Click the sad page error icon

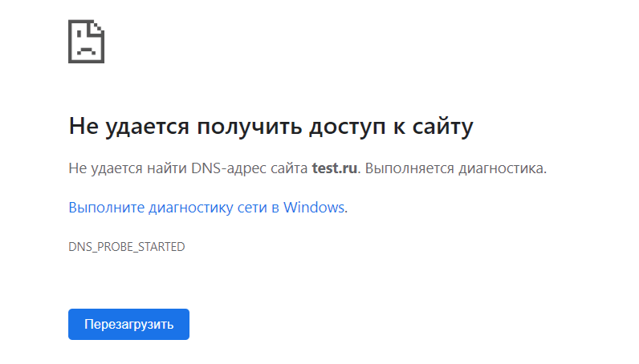86,42
